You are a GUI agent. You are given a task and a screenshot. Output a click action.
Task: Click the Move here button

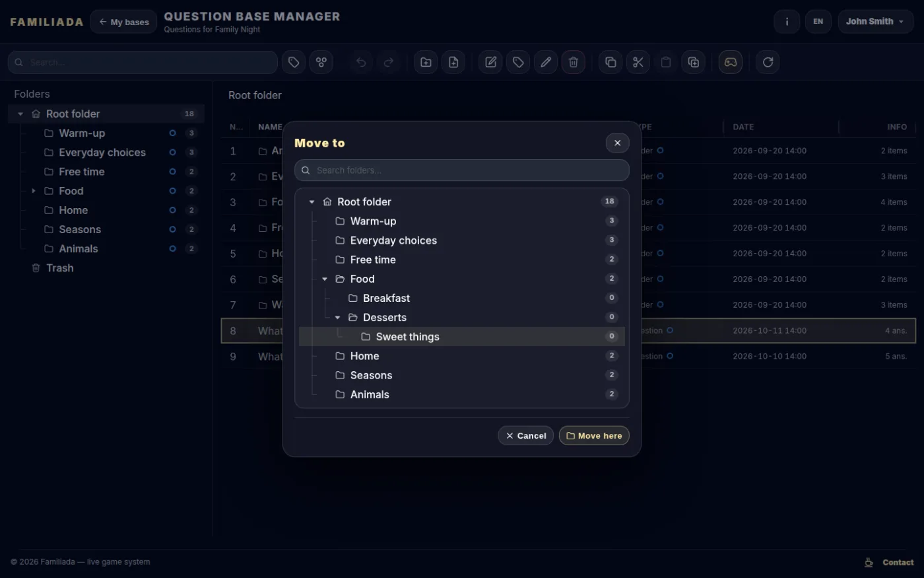[x=594, y=436]
